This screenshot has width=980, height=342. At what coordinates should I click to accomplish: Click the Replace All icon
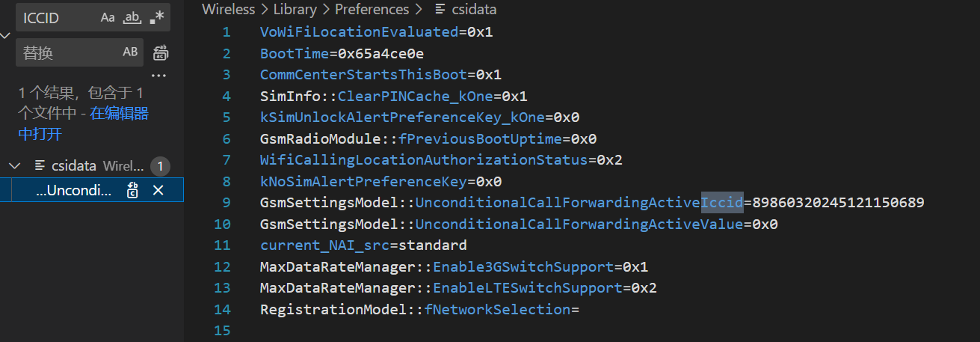click(160, 52)
